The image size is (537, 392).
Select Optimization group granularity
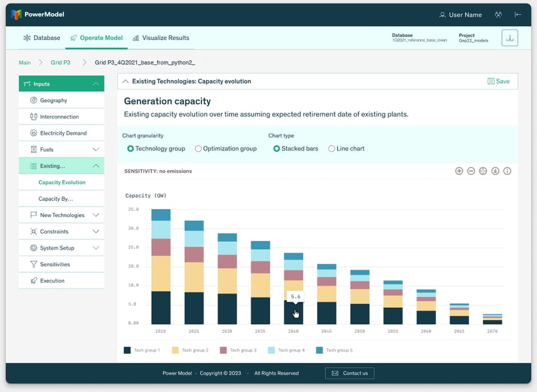(198, 148)
